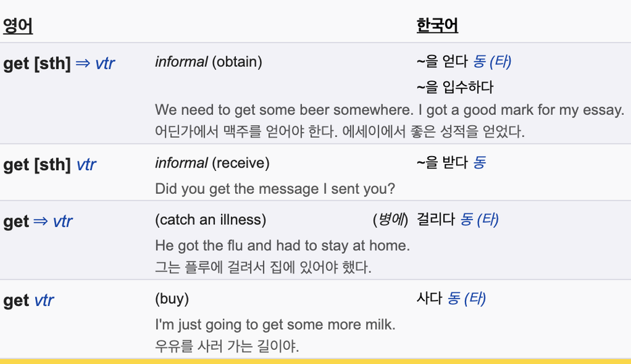
Task: Click 동 (타) tag after 걸리다
Action: pyautogui.click(x=479, y=219)
